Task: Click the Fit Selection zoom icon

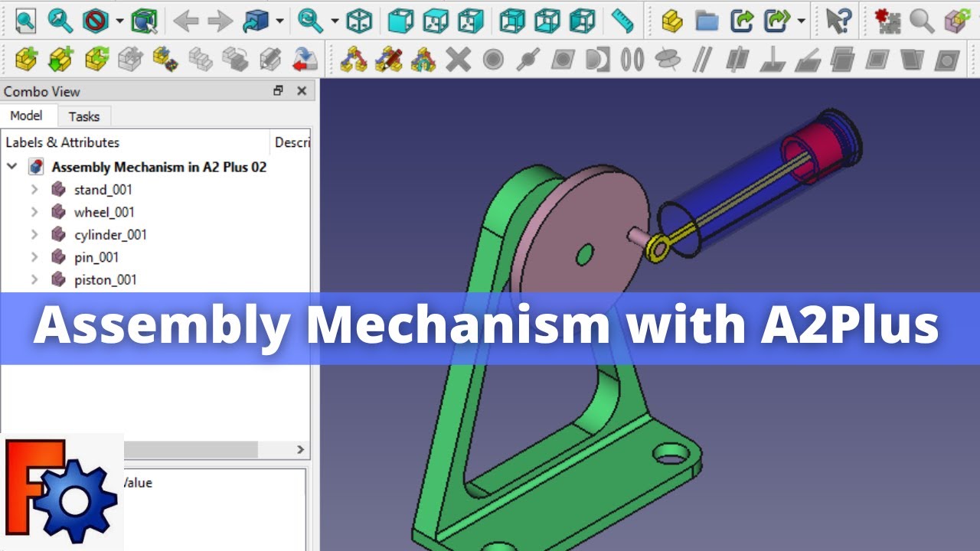Action: point(60,21)
